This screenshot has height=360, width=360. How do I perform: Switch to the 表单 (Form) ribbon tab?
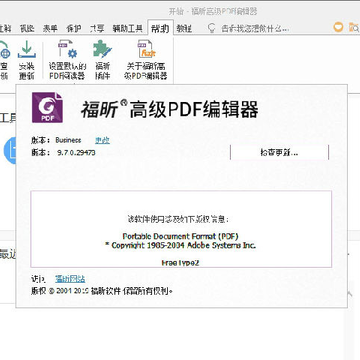click(x=50, y=29)
